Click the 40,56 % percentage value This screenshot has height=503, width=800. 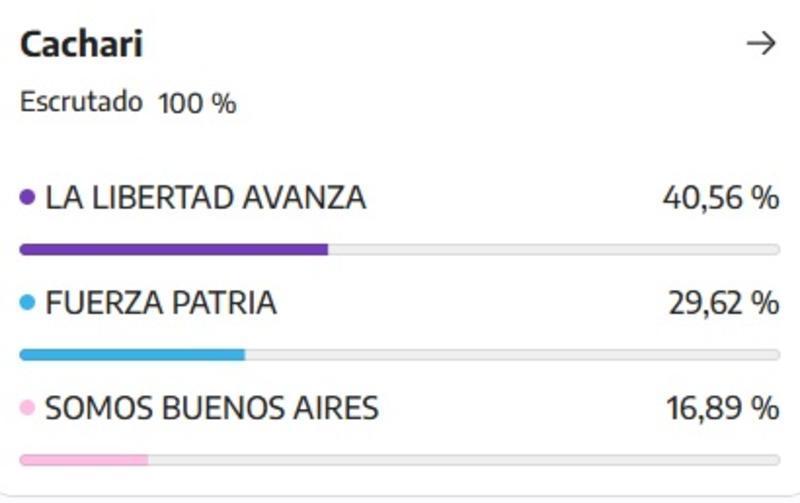[x=721, y=198]
